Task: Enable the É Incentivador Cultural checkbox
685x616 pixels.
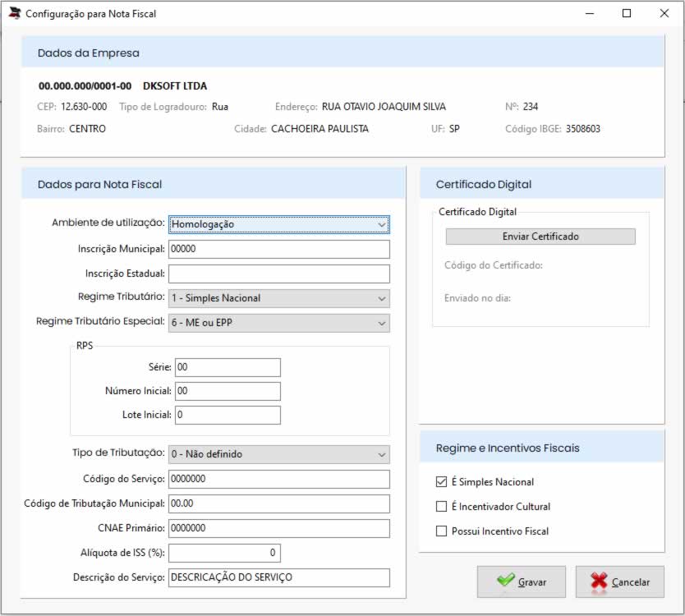Action: pos(442,507)
